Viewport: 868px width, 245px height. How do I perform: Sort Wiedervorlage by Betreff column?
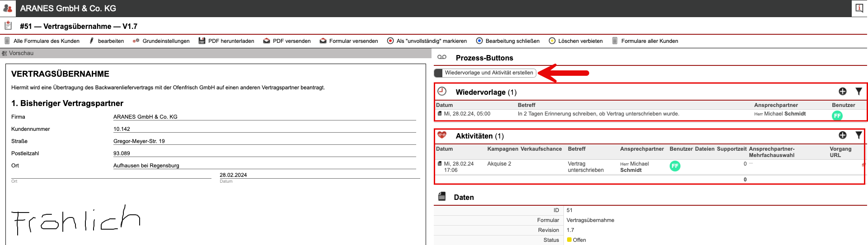tap(526, 105)
